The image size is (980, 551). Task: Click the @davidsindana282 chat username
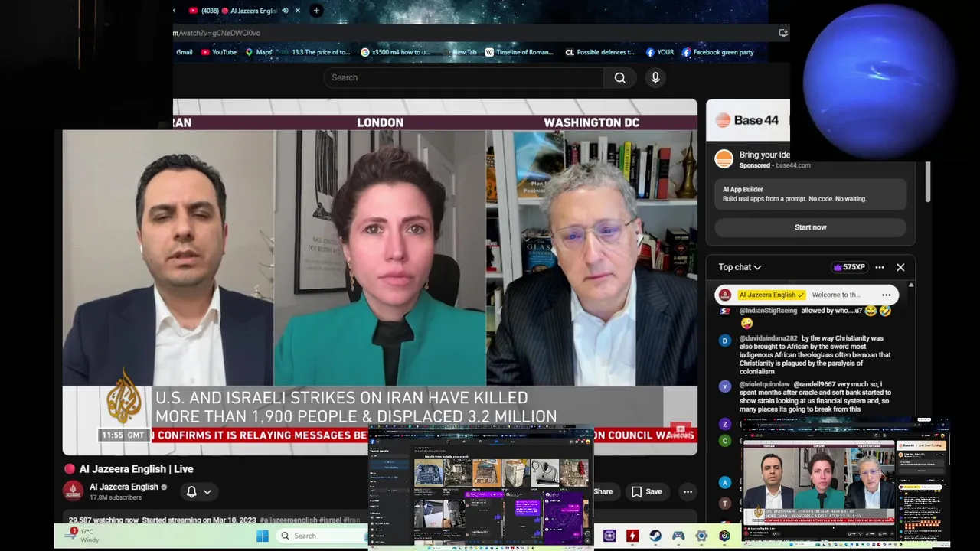(768, 338)
